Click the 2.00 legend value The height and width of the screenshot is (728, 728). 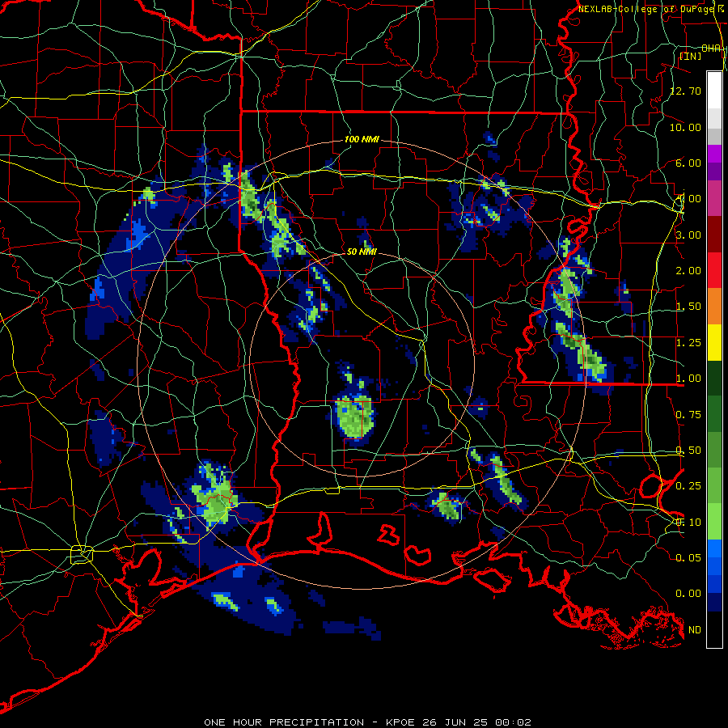click(x=688, y=271)
